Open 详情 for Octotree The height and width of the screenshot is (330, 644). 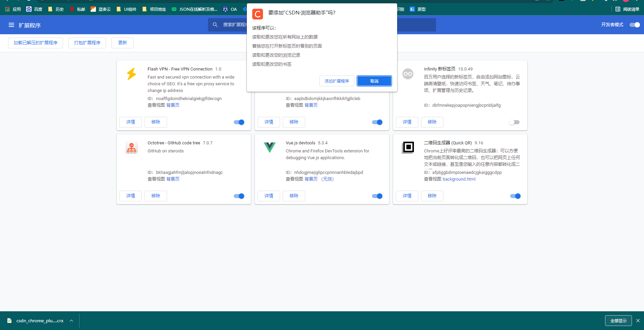[130, 196]
